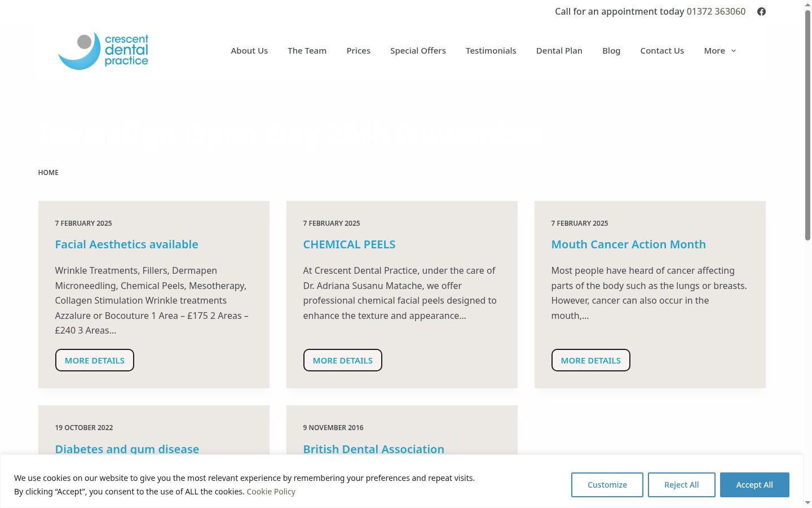The width and height of the screenshot is (812, 508).
Task: Click More Details under Facial Aesthetics
Action: [95, 360]
